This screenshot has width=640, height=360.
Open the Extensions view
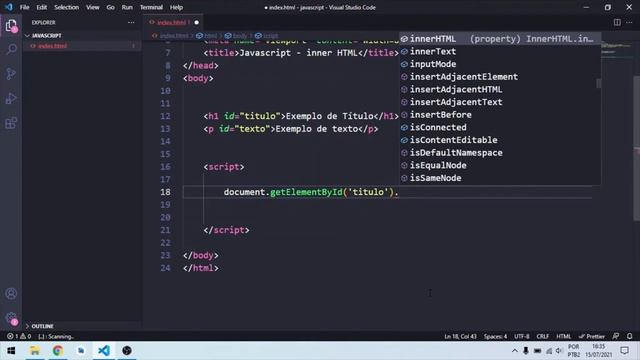(x=11, y=123)
